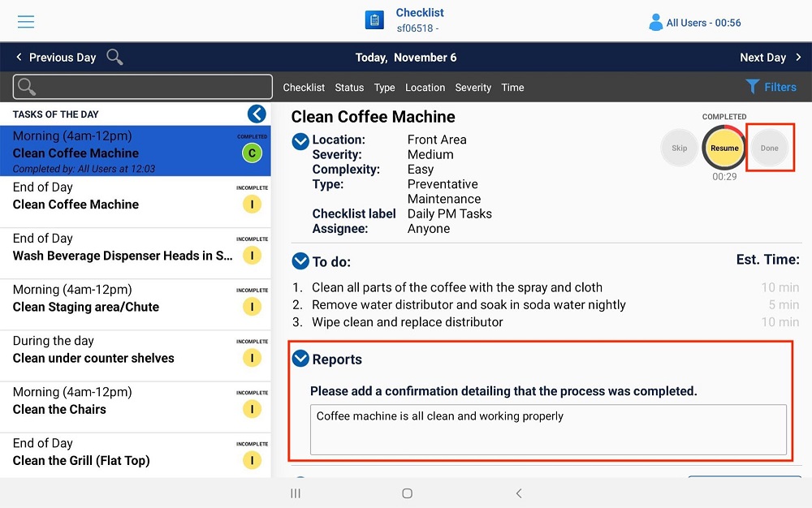Viewport: 812px width, 508px height.
Task: Collapse the Location details section
Action: coord(300,141)
